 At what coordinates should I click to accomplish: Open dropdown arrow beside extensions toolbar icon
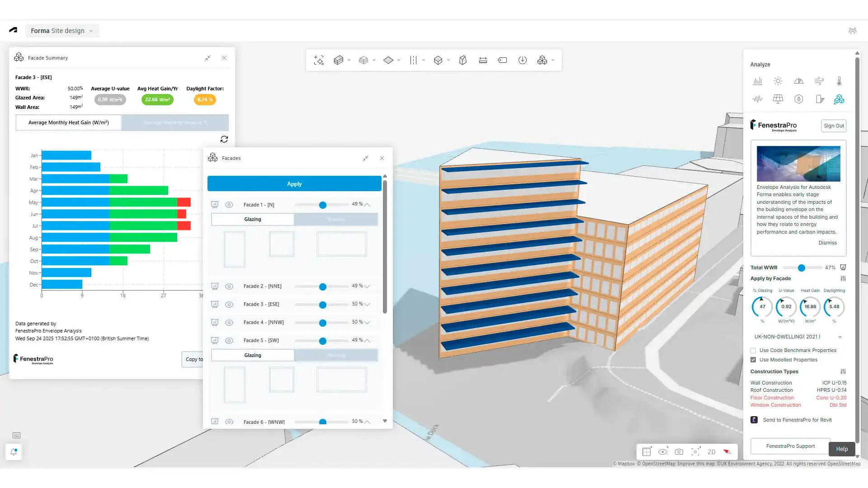553,60
